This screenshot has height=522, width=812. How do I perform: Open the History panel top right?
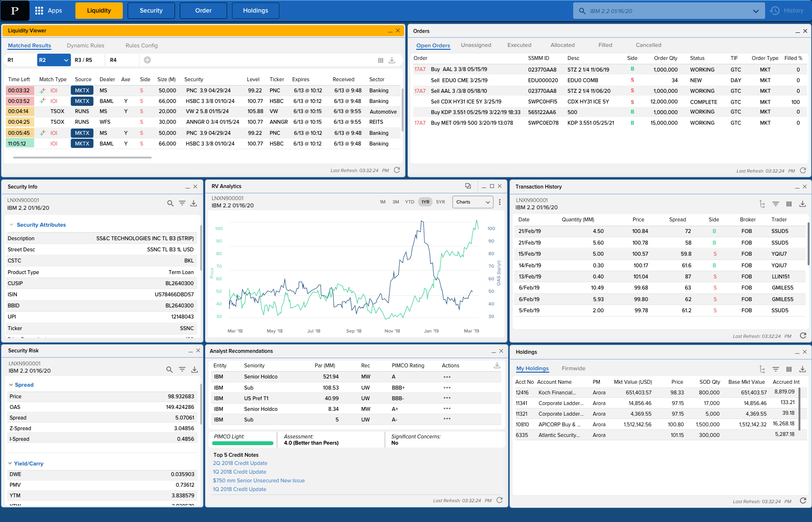pos(787,10)
